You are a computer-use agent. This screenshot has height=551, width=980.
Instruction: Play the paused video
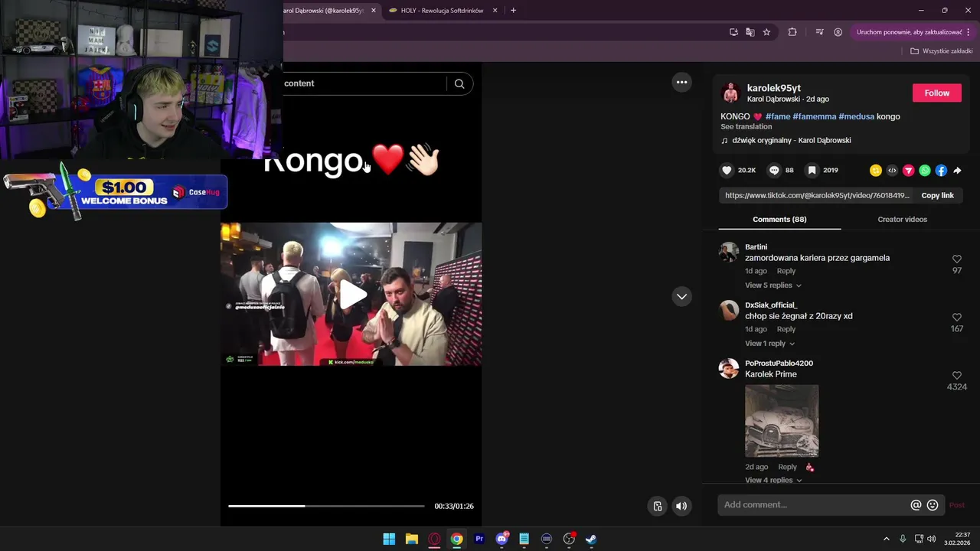[351, 295]
